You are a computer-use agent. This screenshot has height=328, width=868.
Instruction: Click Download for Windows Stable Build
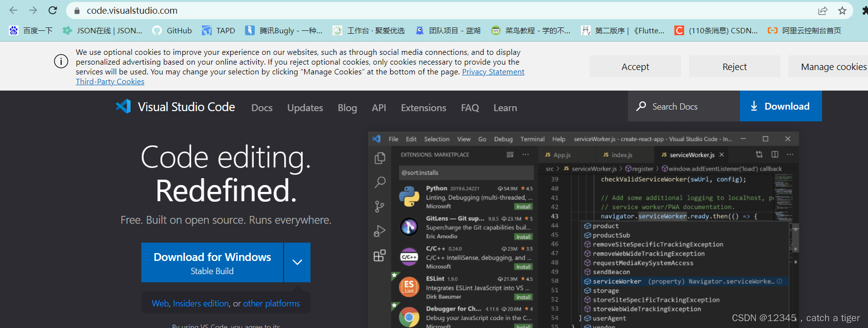[212, 262]
